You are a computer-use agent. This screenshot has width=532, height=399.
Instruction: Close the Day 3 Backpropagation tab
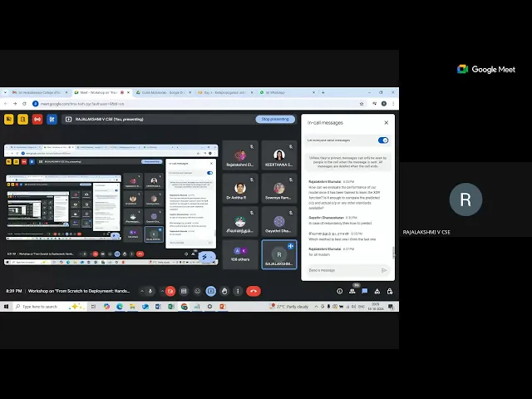coord(251,92)
